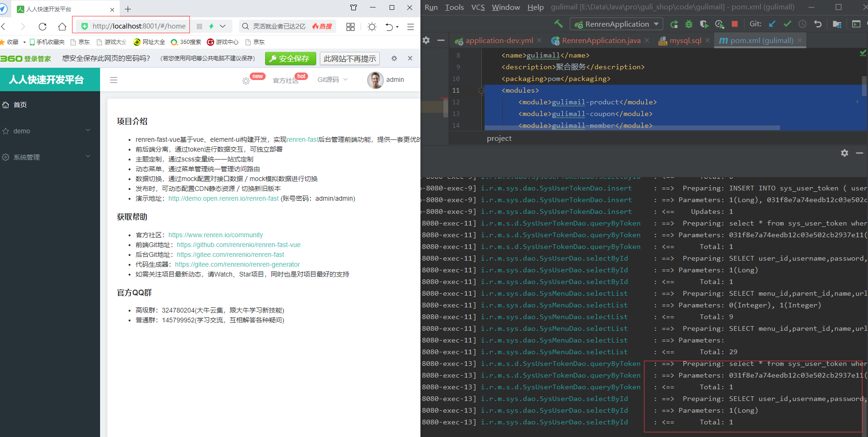Open the IDE Tools menu

coord(454,7)
